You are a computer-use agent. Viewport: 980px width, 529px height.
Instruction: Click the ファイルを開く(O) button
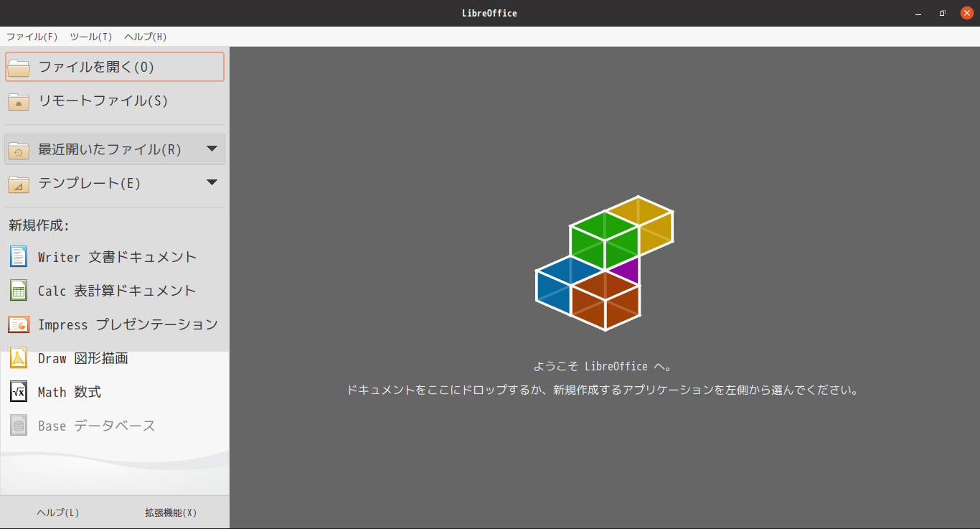pos(115,67)
